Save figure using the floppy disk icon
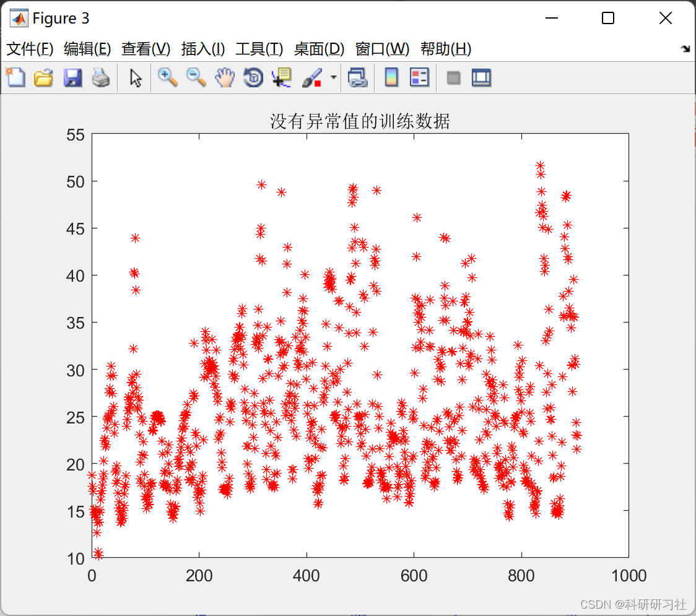This screenshot has height=616, width=696. [72, 77]
